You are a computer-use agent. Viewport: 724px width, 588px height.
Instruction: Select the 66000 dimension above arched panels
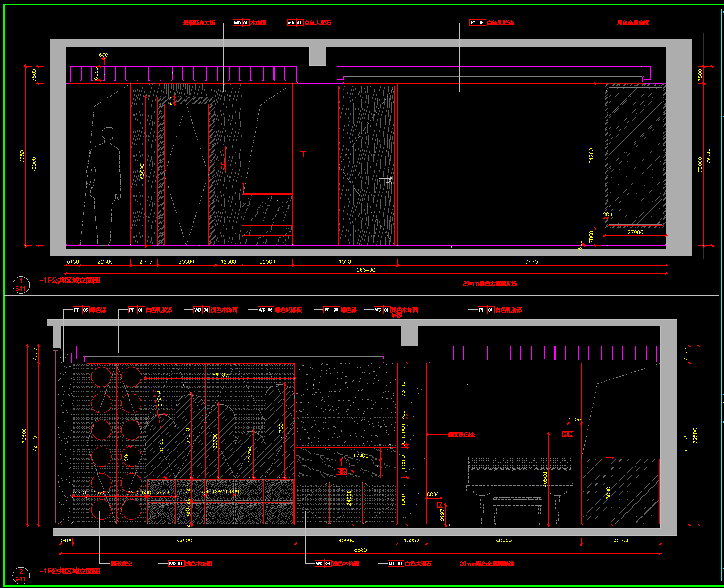(x=220, y=375)
